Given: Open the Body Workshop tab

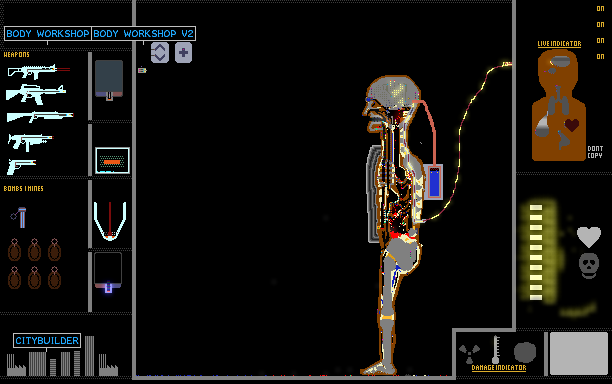Looking at the screenshot, I should [x=48, y=34].
